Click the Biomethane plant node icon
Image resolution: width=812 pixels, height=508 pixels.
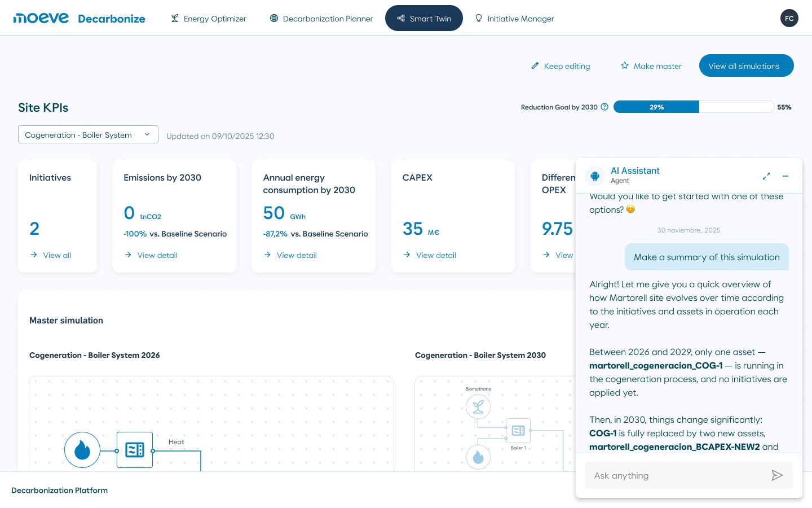[x=478, y=406]
